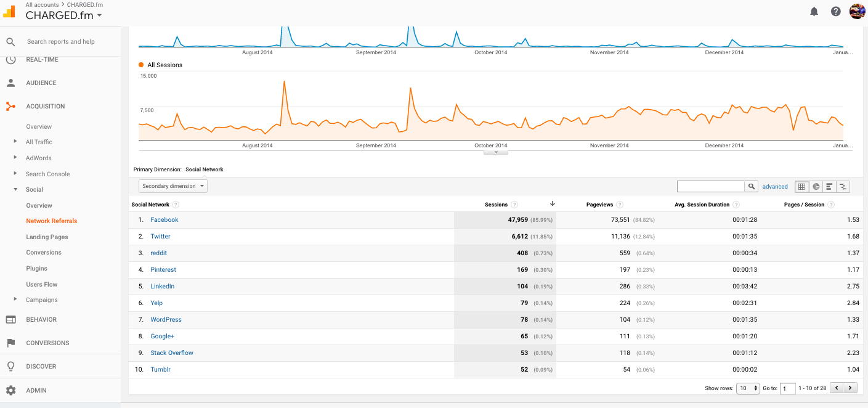Viewport: 868px width, 408px height.
Task: Click the Google+ social network link
Action: pos(163,336)
